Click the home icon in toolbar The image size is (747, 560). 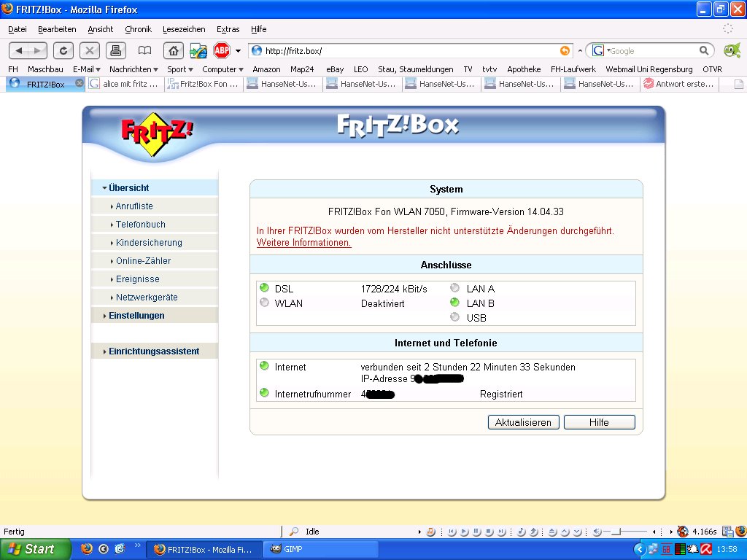[173, 50]
